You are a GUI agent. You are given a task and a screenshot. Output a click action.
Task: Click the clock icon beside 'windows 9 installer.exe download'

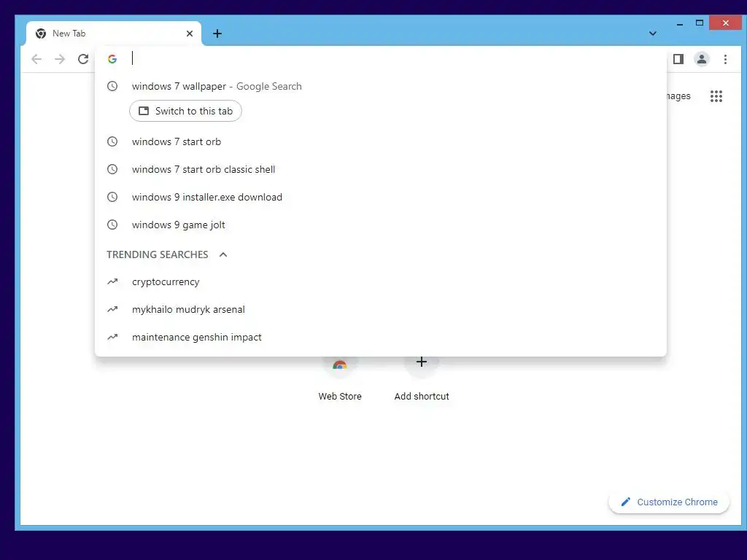tap(112, 197)
